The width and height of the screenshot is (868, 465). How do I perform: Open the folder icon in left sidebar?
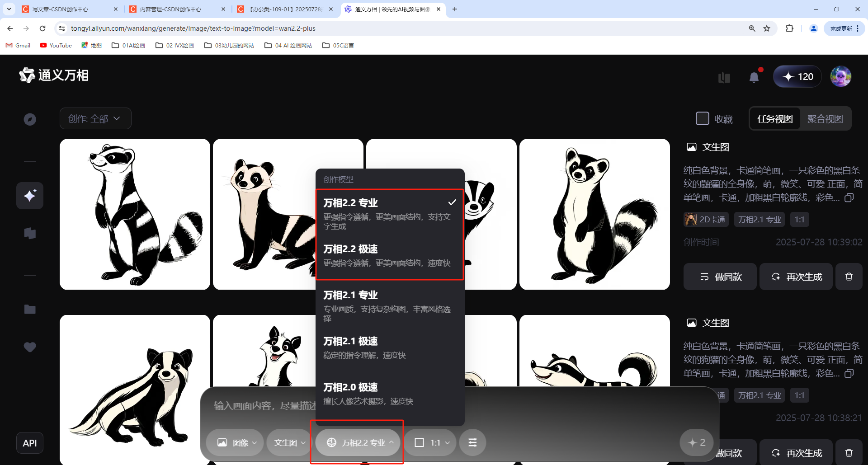(30, 309)
